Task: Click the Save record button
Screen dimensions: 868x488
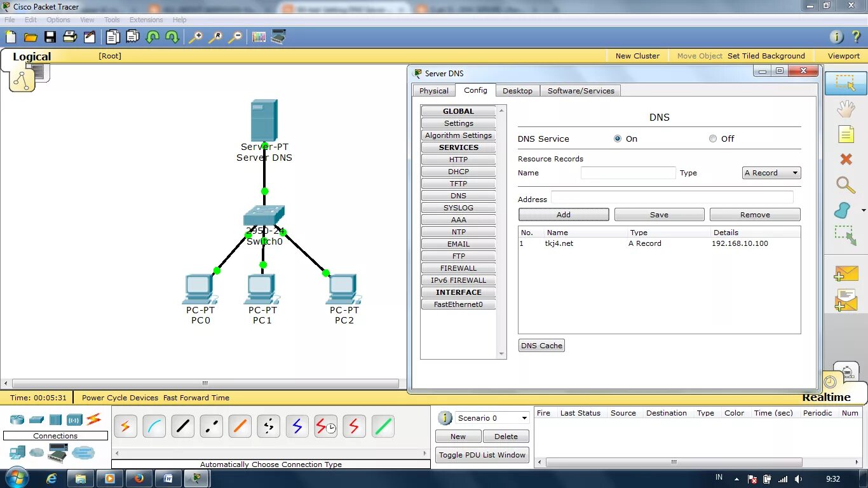Action: tap(659, 215)
